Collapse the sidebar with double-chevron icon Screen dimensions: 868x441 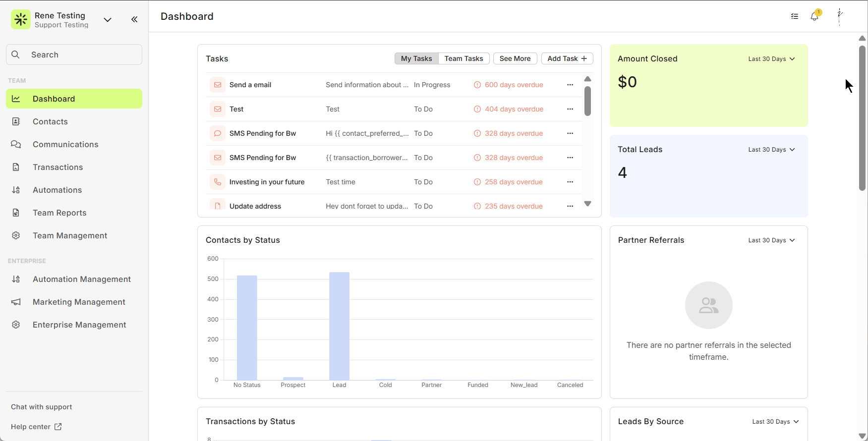[134, 19]
